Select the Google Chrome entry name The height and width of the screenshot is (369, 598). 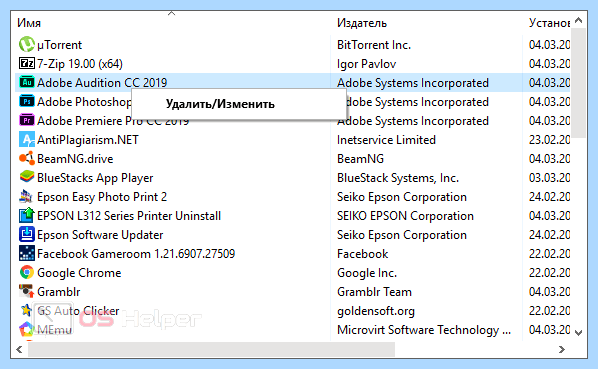[x=79, y=273]
